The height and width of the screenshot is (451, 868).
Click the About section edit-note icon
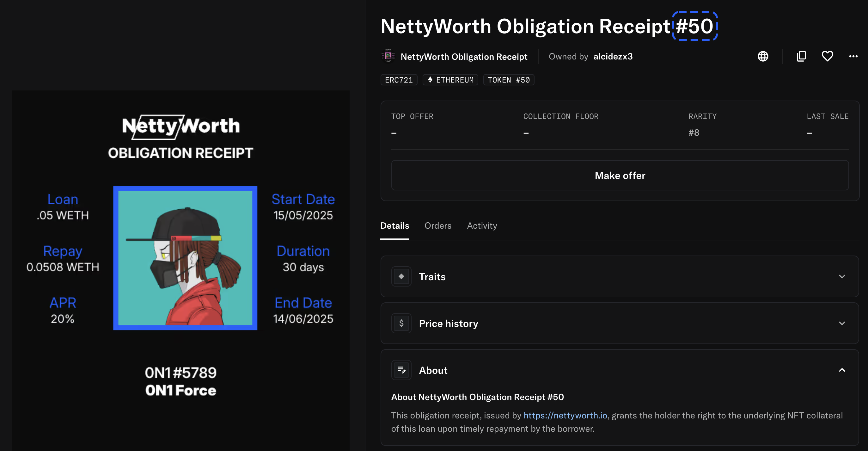[401, 370]
